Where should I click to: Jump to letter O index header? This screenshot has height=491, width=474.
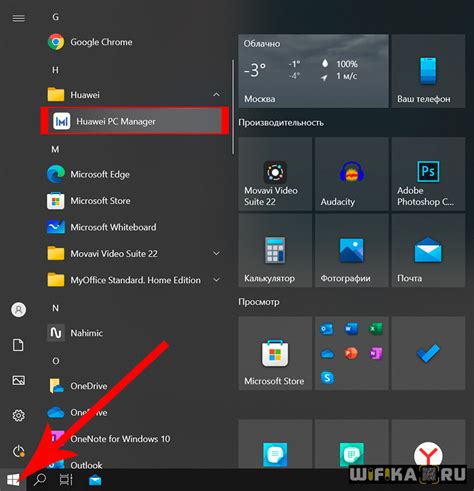(56, 361)
